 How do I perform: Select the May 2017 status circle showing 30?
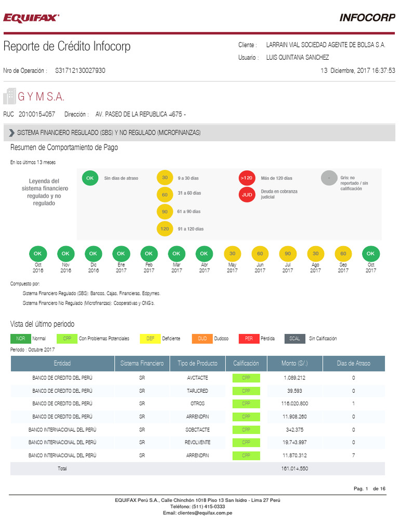[x=232, y=254]
